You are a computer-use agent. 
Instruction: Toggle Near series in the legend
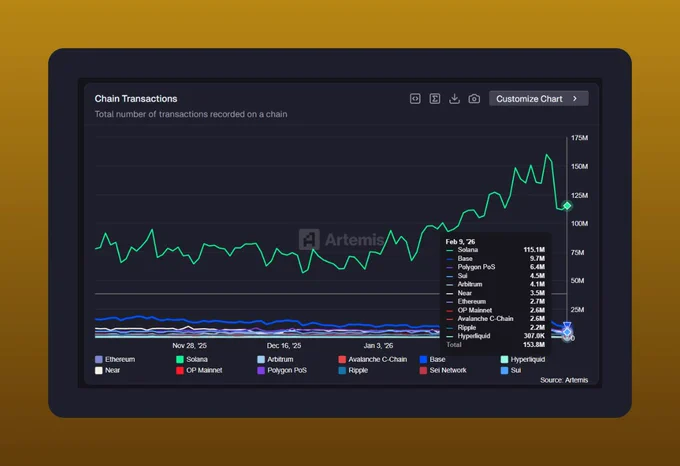tap(108, 370)
